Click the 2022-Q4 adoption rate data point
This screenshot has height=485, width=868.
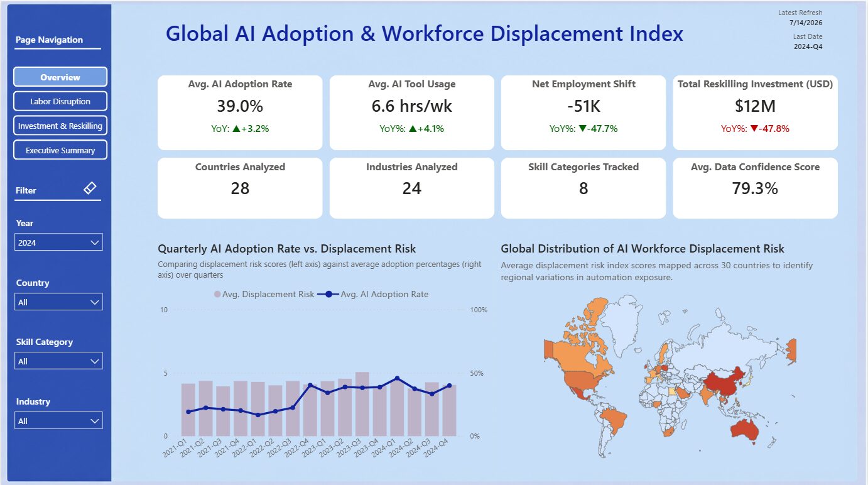(310, 384)
